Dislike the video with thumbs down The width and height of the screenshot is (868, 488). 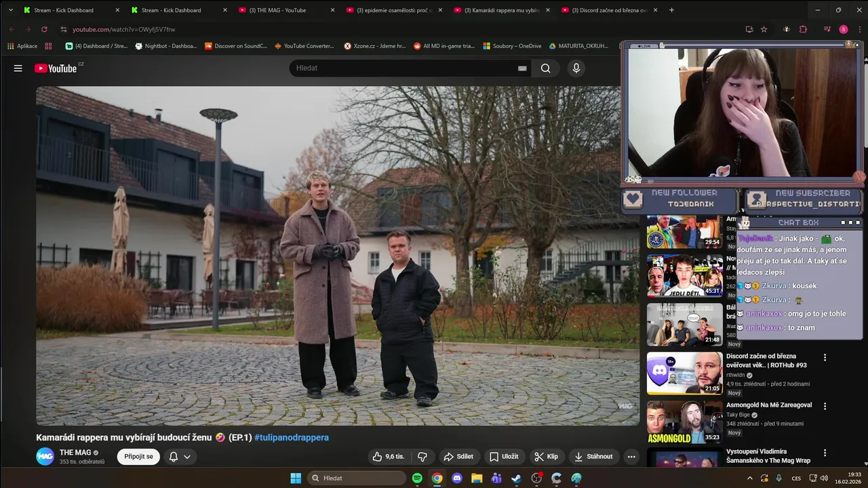pos(422,457)
